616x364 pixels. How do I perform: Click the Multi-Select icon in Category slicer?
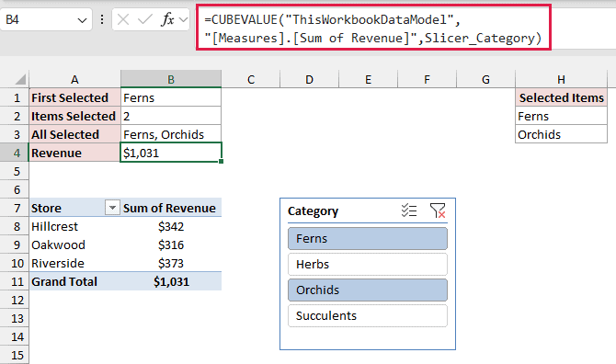[x=409, y=210]
